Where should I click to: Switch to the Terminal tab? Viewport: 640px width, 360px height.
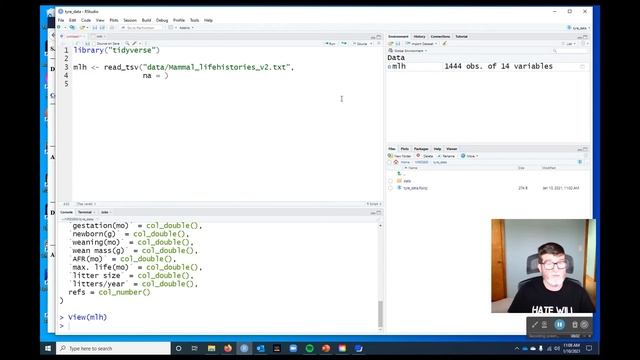point(85,212)
